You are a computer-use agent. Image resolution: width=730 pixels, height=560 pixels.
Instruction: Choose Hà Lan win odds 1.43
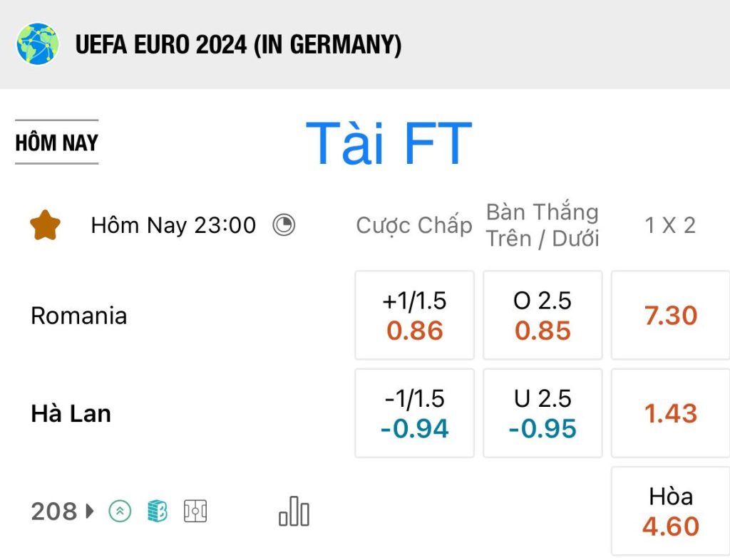tap(670, 413)
